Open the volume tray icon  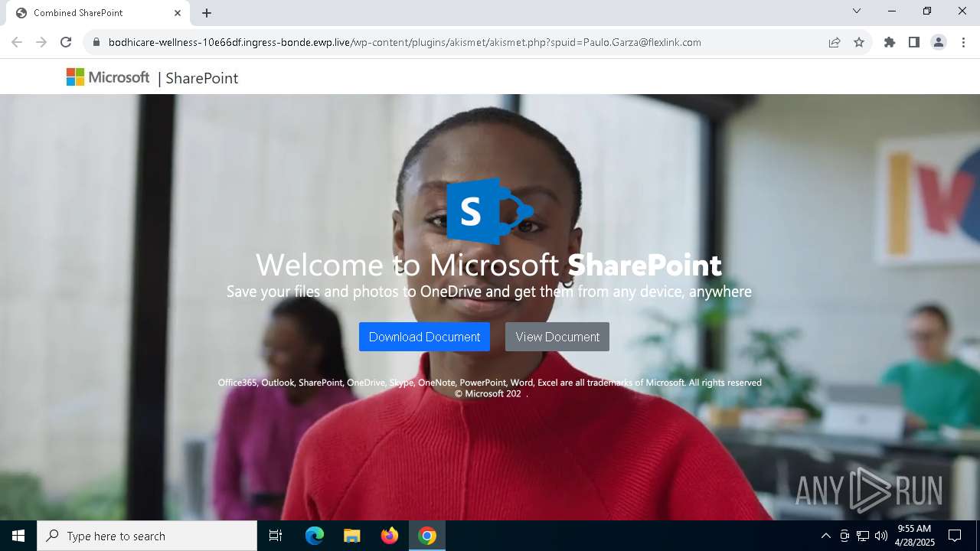881,536
